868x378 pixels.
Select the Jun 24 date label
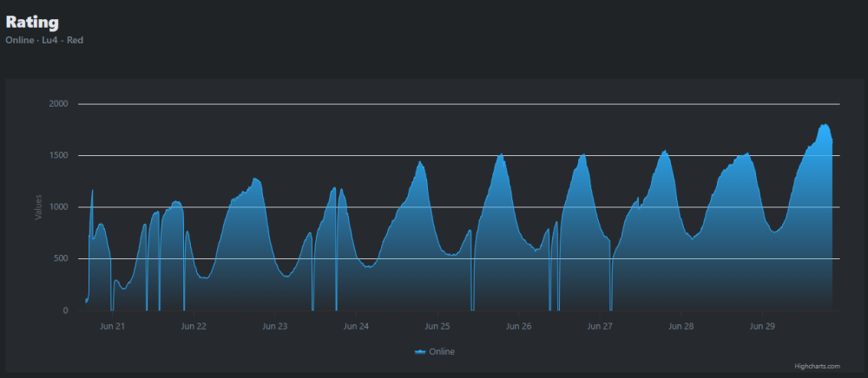click(x=356, y=327)
